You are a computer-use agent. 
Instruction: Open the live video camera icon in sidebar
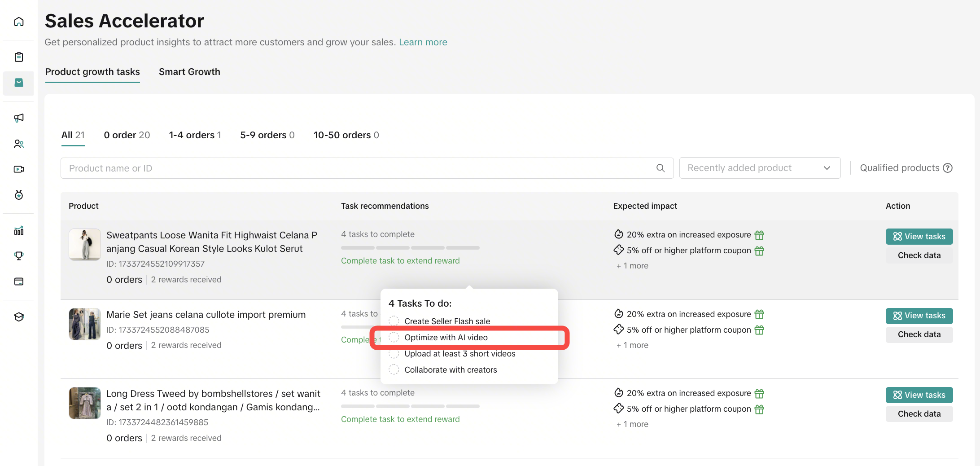click(19, 169)
